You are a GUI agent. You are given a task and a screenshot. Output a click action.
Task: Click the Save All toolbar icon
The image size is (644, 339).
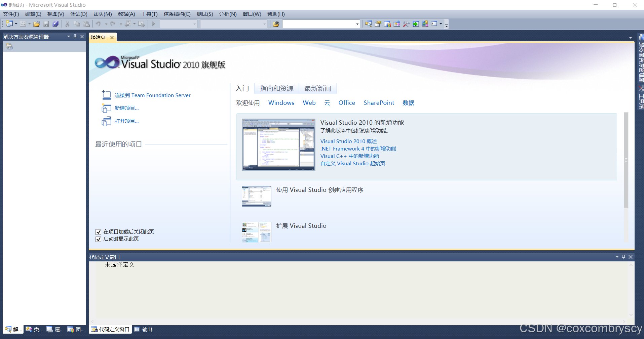click(55, 24)
